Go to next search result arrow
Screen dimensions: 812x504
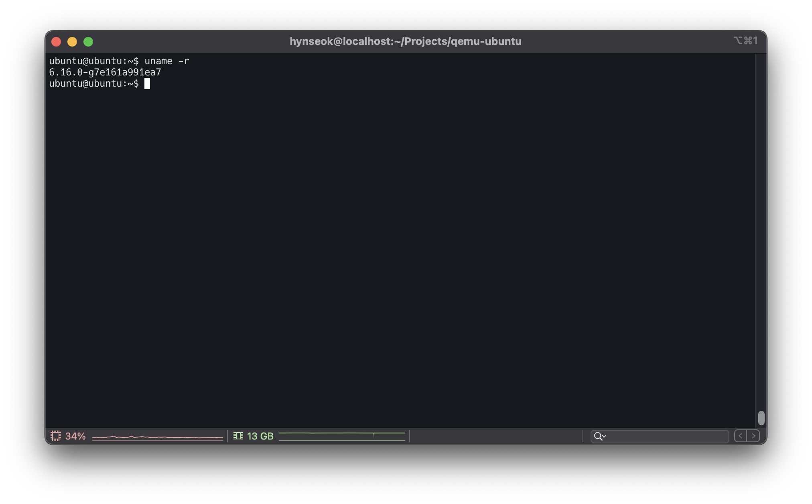click(753, 436)
